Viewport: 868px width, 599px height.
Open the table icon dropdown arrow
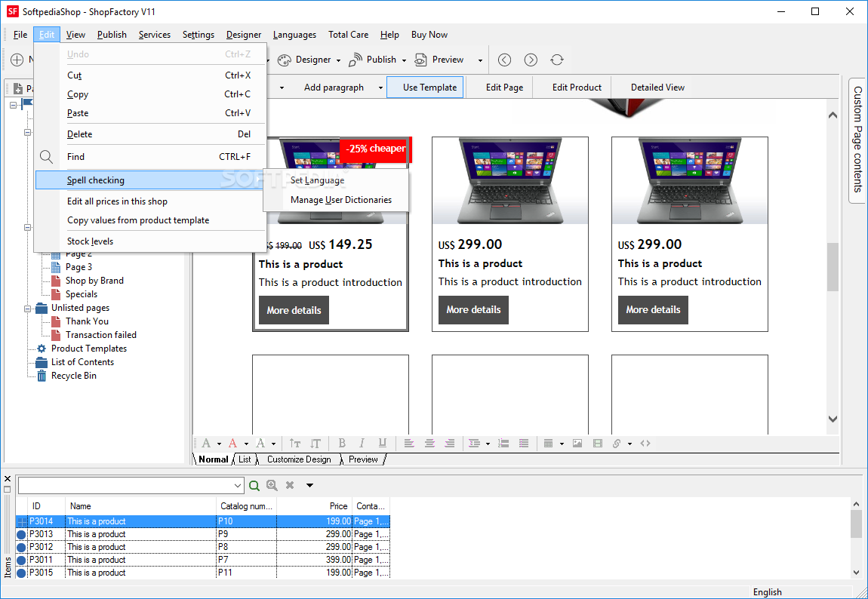coord(562,444)
